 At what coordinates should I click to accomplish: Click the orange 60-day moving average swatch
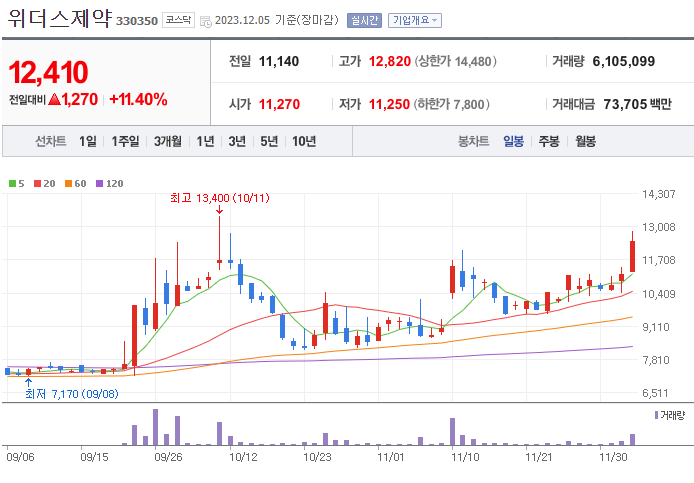coord(68,183)
